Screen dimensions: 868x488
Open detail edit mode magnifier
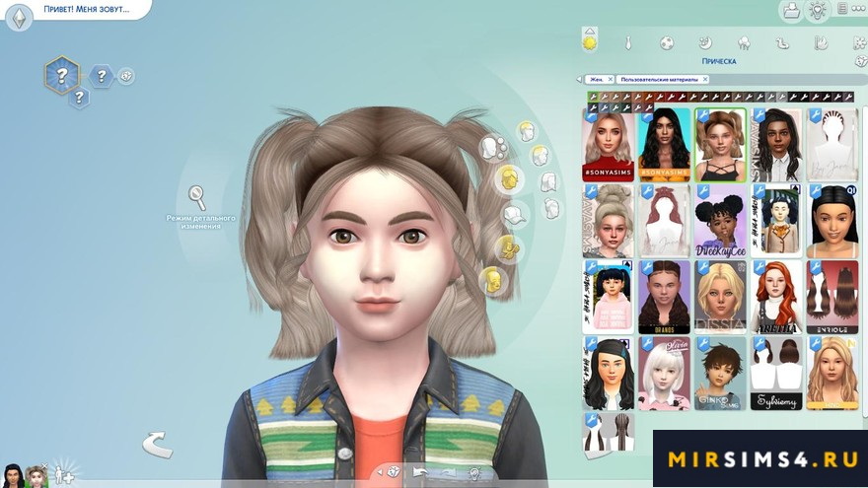[197, 197]
